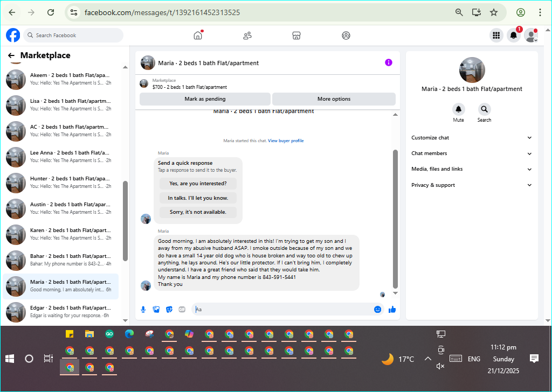Open the Austin conversation
552x392 pixels.
[x=61, y=208]
